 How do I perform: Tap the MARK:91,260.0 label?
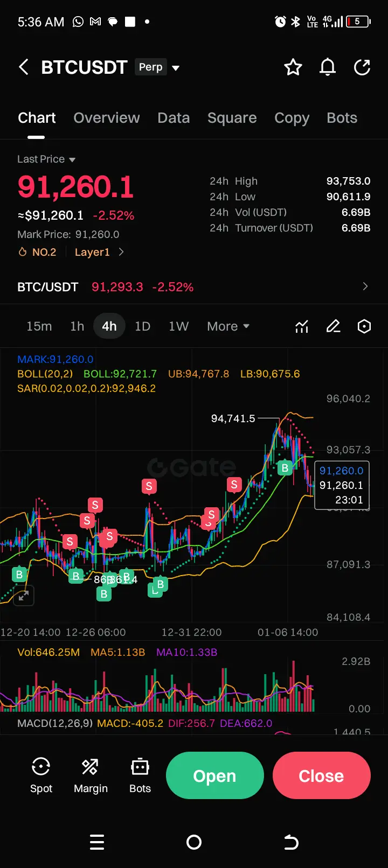point(56,359)
